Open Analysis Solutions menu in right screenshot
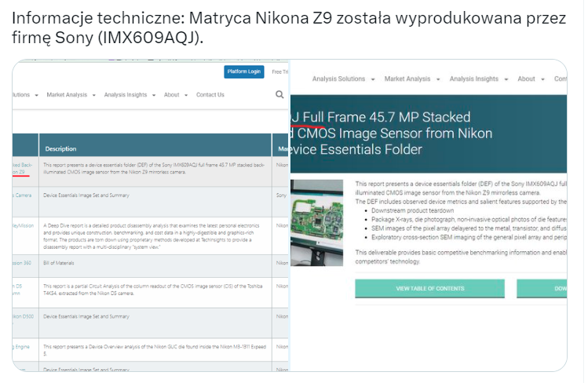Image resolution: width=588 pixels, height=383 pixels. 343,78
